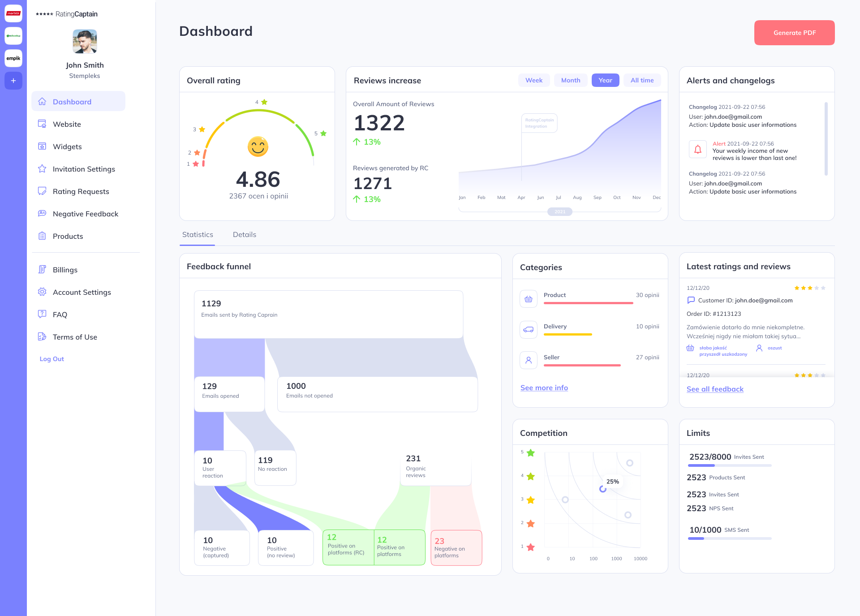
Task: Open John Smith profile avatar
Action: click(x=85, y=41)
